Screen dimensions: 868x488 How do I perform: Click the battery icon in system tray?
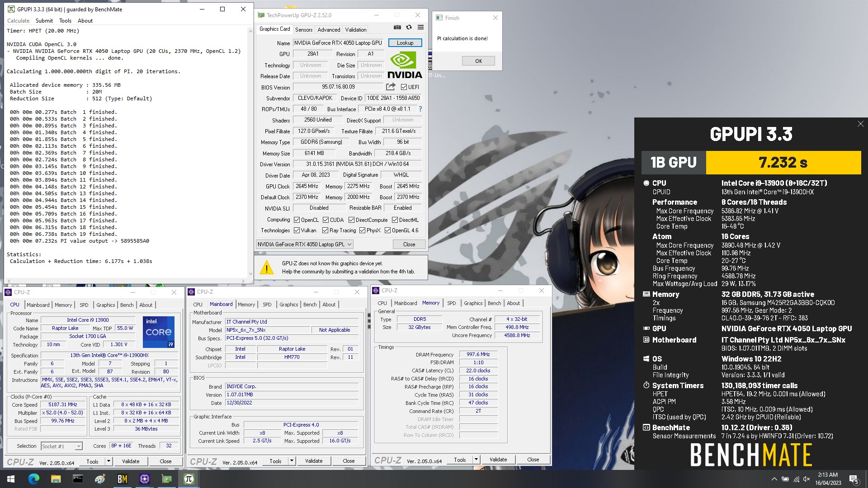[785, 479]
